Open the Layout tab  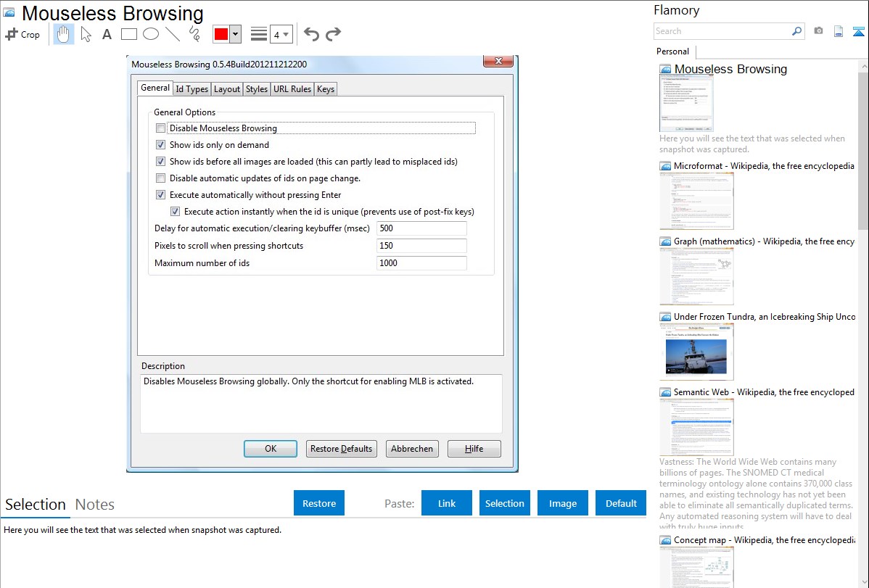tap(226, 88)
